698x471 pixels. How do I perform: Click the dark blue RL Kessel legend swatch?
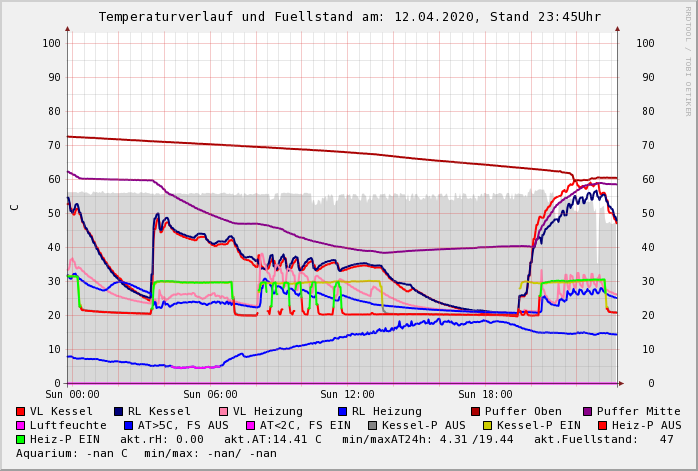118,412
